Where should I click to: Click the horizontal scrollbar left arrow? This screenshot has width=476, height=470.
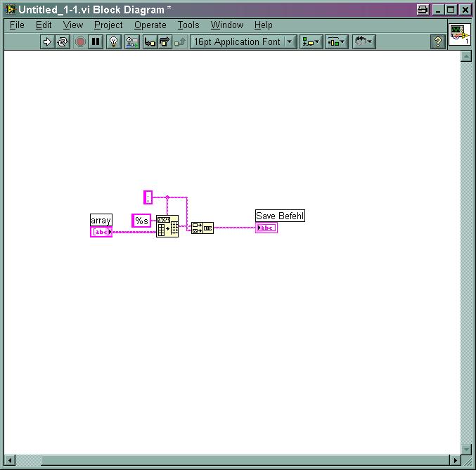click(x=10, y=460)
